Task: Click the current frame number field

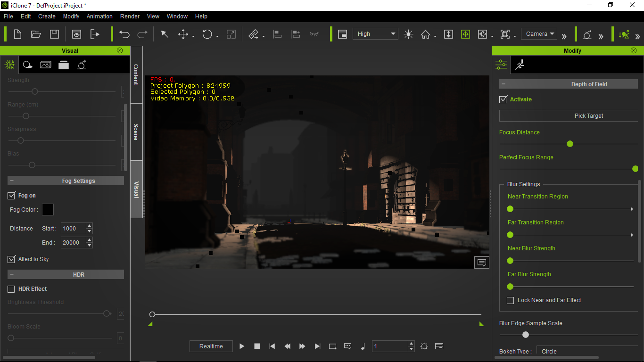Action: point(389,346)
